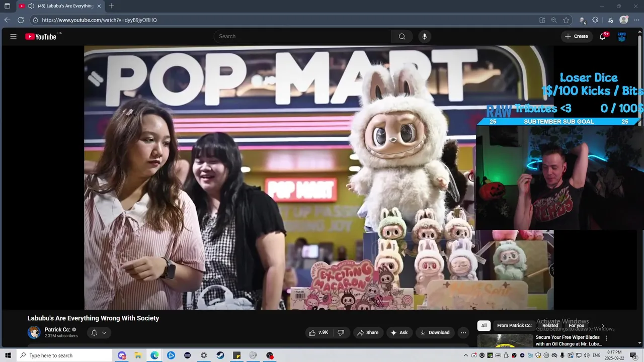Click the Windows taskbar search box
644x362 pixels.
[64, 355]
